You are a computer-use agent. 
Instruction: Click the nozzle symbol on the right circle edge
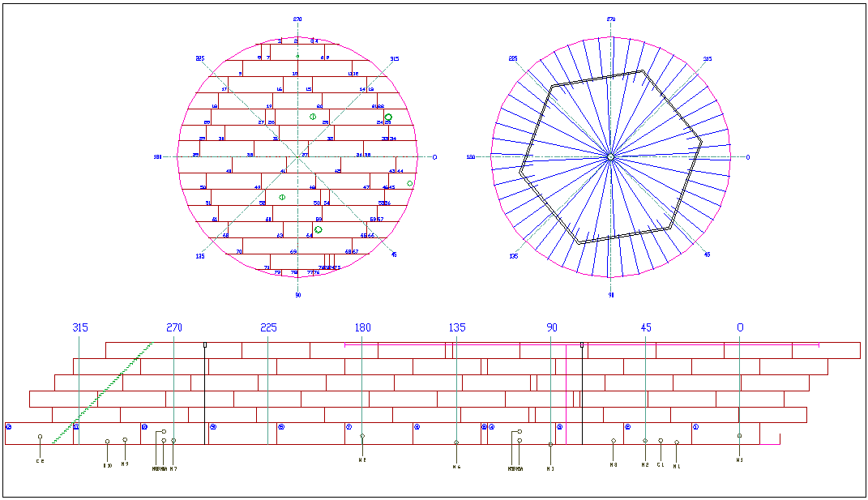pyautogui.click(x=410, y=183)
